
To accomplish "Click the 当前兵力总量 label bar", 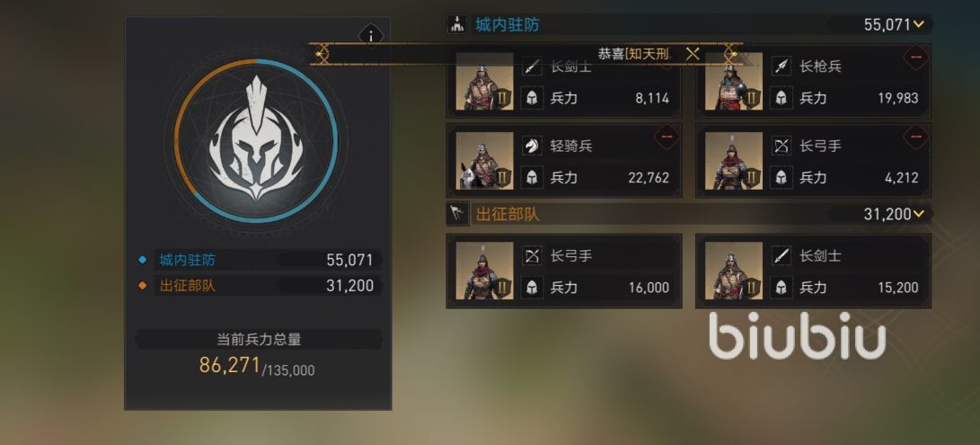I will click(x=259, y=339).
